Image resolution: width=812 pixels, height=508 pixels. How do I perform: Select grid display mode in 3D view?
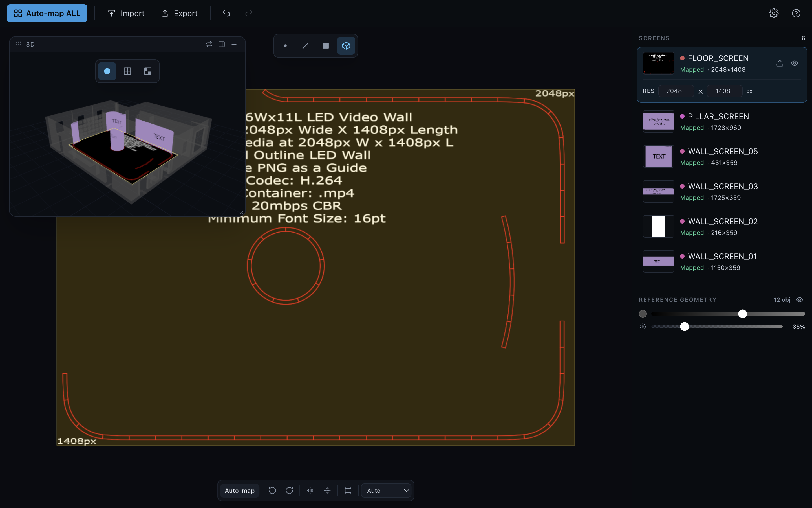(127, 71)
